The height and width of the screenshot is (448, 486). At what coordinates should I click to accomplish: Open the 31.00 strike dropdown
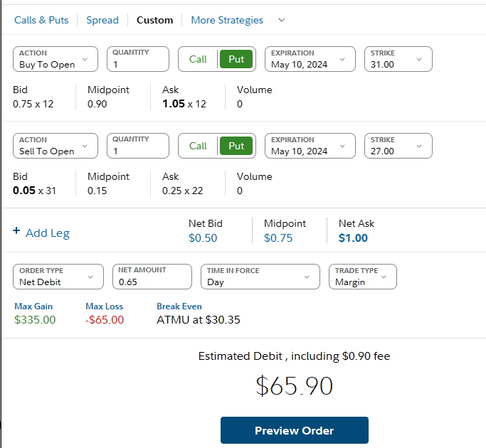coord(398,59)
